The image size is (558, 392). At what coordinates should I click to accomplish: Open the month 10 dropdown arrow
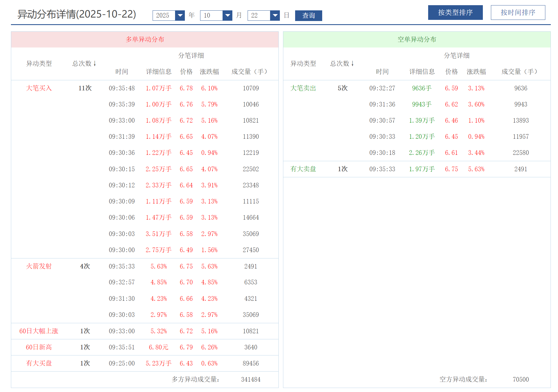tap(227, 16)
